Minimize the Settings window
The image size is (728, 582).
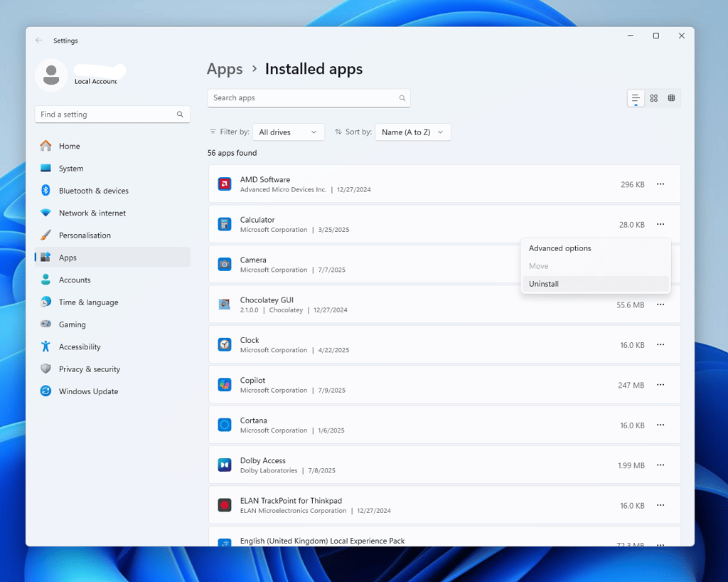click(x=631, y=36)
